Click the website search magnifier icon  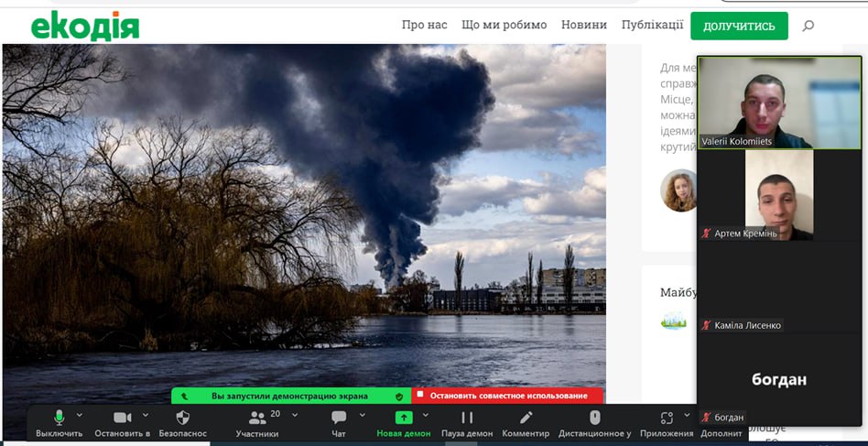(808, 26)
